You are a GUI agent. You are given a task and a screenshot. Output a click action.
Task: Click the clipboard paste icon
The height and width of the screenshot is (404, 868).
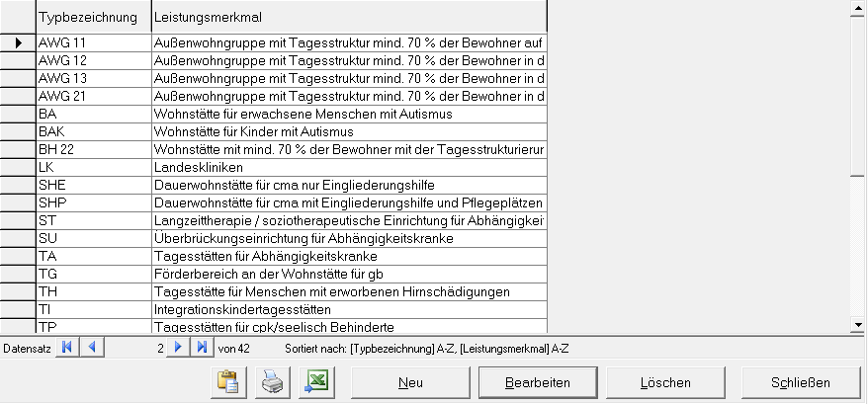(x=227, y=383)
